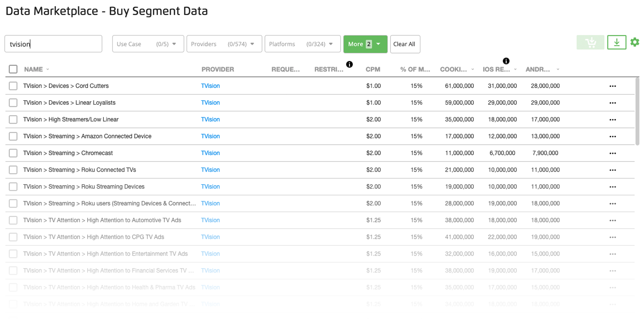Screen dimensions: 644x326
Task: Click Clear All to reset filters
Action: tap(405, 44)
